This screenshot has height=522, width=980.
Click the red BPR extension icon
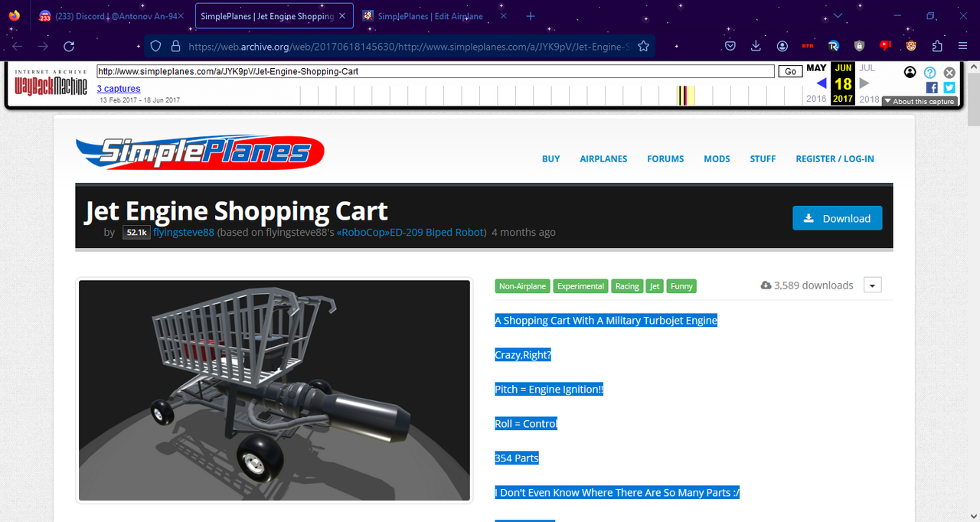click(808, 46)
